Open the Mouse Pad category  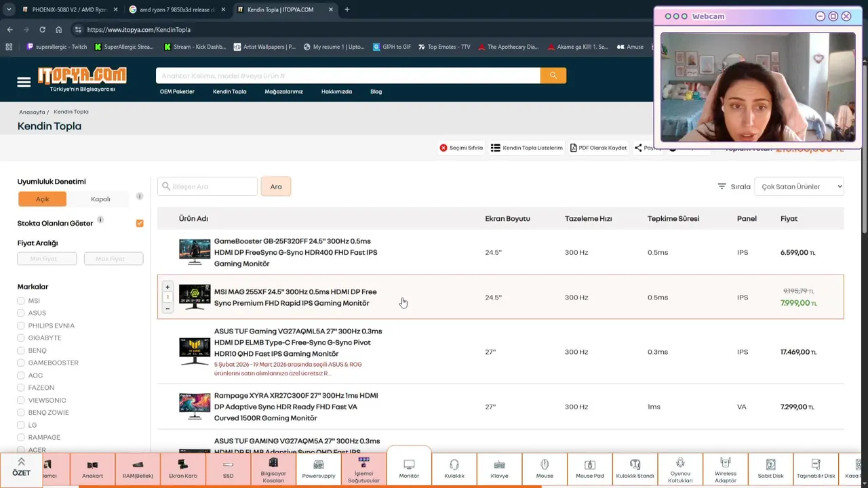pyautogui.click(x=590, y=469)
